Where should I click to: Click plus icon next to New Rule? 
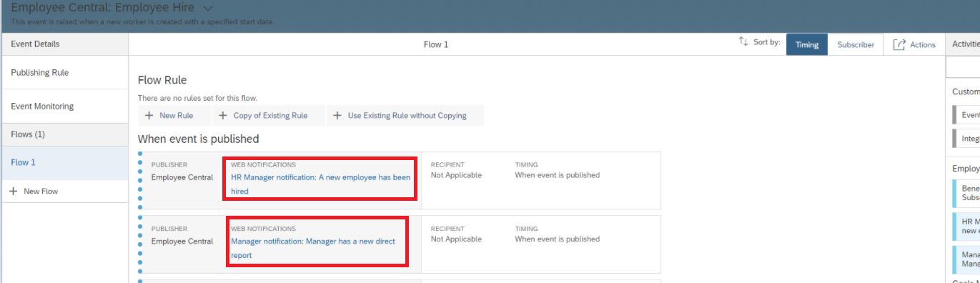pyautogui.click(x=149, y=116)
